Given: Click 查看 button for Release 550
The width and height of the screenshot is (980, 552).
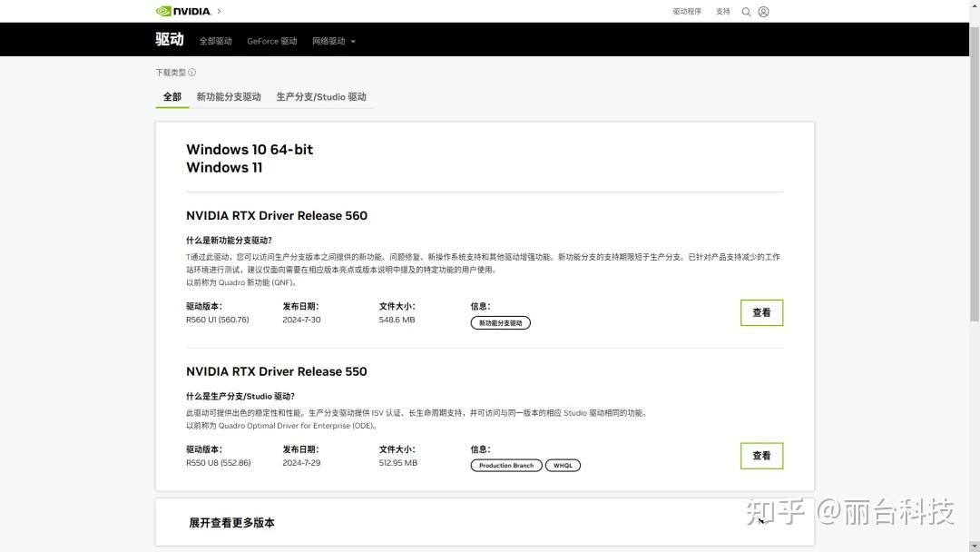Looking at the screenshot, I should click(761, 456).
